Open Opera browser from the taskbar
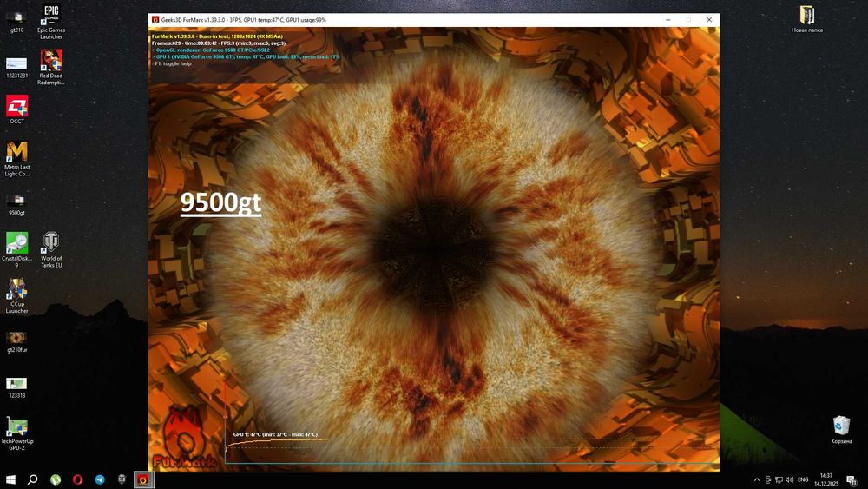The image size is (868, 489). tap(77, 479)
